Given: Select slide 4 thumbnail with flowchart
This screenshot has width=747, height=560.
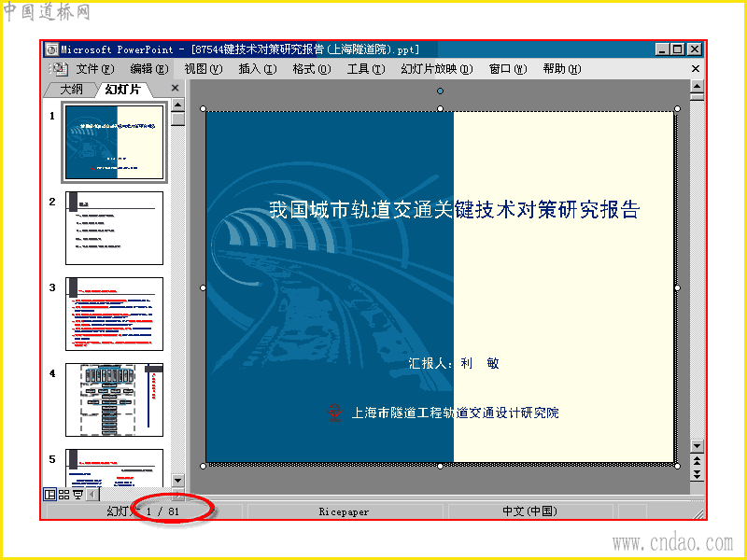Looking at the screenshot, I should pyautogui.click(x=114, y=400).
